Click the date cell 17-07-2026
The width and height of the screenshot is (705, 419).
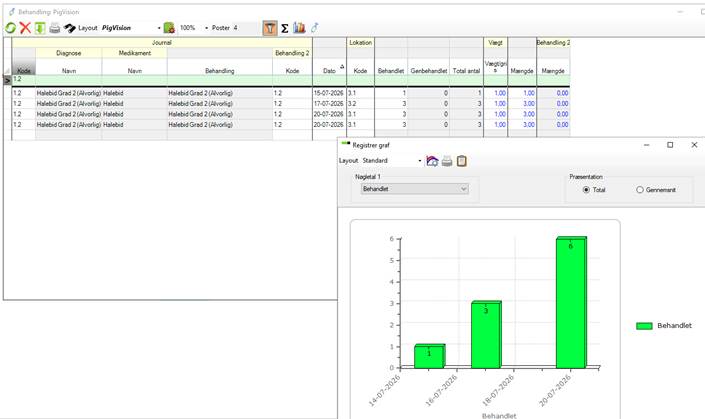329,103
